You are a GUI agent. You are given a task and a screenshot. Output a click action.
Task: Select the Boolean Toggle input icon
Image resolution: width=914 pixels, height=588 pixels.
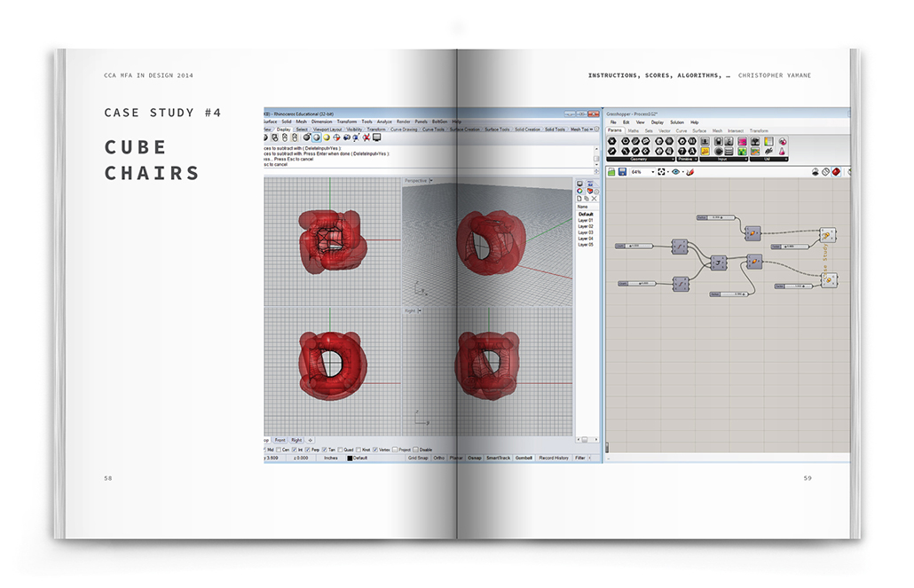[x=718, y=142]
